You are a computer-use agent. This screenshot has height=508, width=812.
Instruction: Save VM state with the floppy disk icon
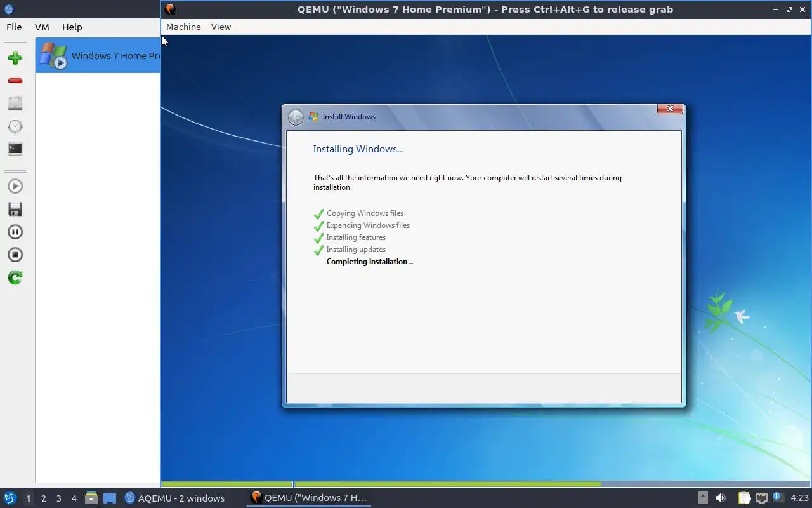pyautogui.click(x=15, y=209)
